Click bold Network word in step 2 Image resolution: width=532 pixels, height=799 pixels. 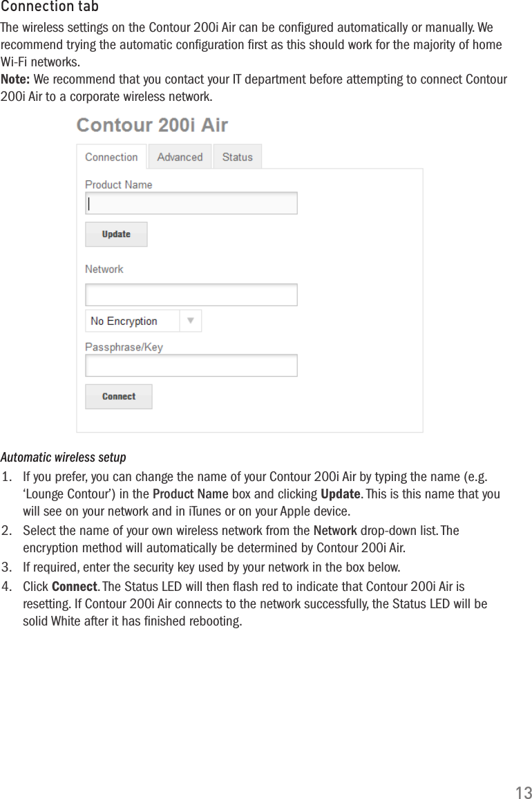(335, 531)
